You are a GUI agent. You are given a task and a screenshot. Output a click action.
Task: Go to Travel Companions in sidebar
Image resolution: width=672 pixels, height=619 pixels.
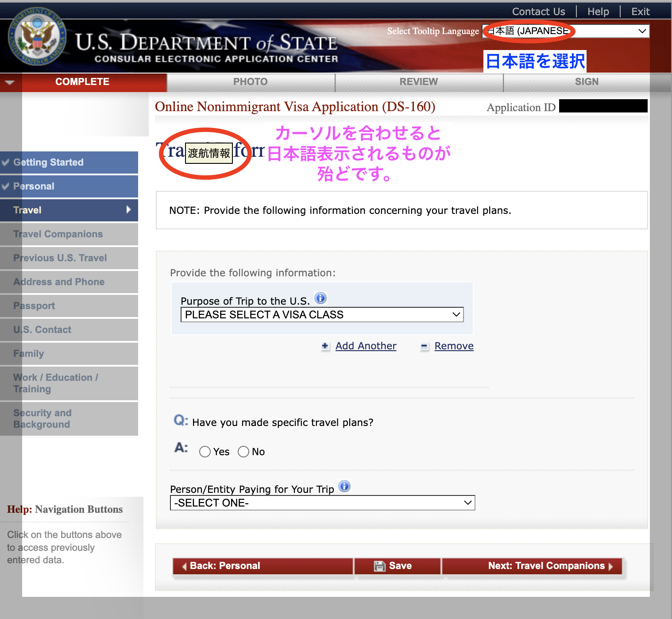click(x=69, y=234)
